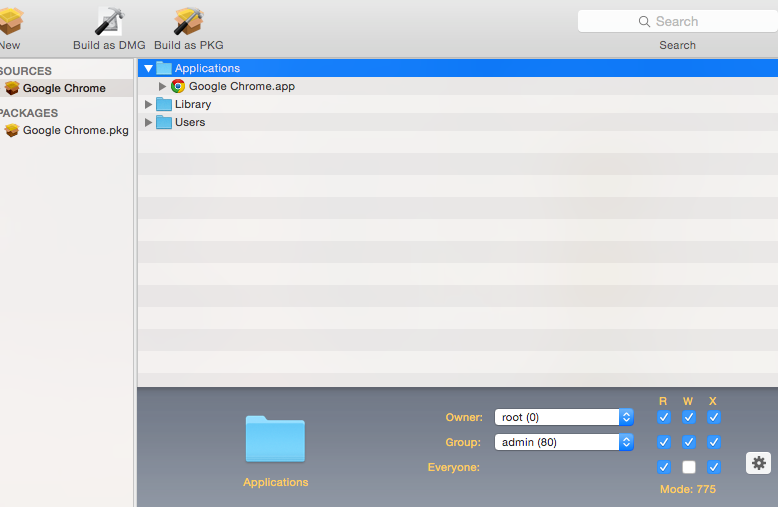Toggle Owner execute permission checkbox
The height and width of the screenshot is (507, 778).
(x=713, y=417)
